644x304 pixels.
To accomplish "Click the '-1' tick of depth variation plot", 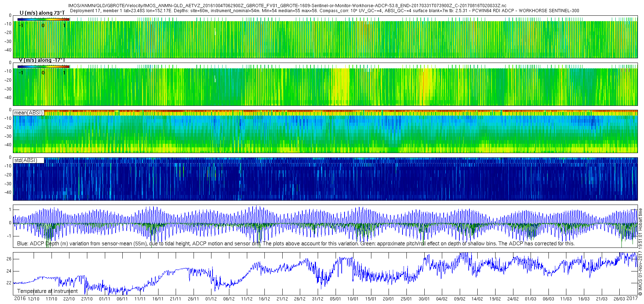I will (x=9, y=236).
